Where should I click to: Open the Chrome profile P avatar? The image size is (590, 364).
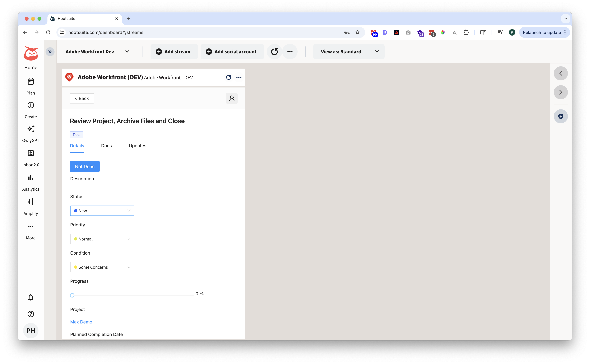[512, 33]
